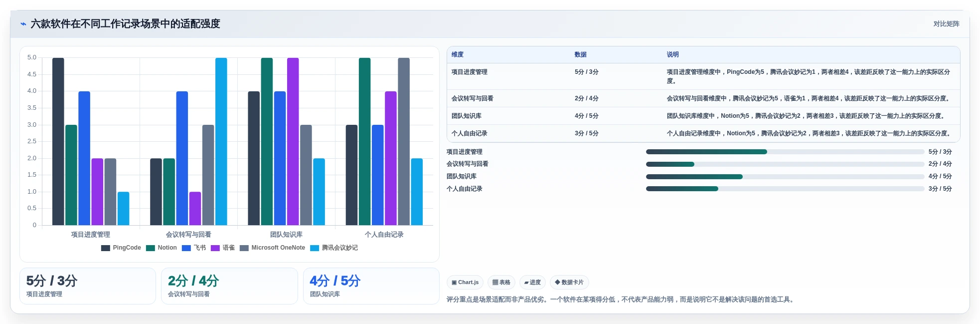Image resolution: width=980 pixels, height=324 pixels.
Task: Select the 数据卡片 tag chip
Action: [x=569, y=283]
